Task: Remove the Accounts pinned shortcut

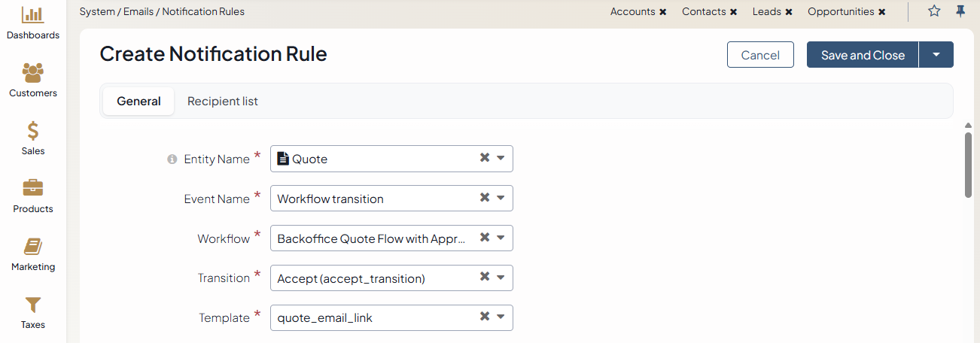Action: click(662, 12)
